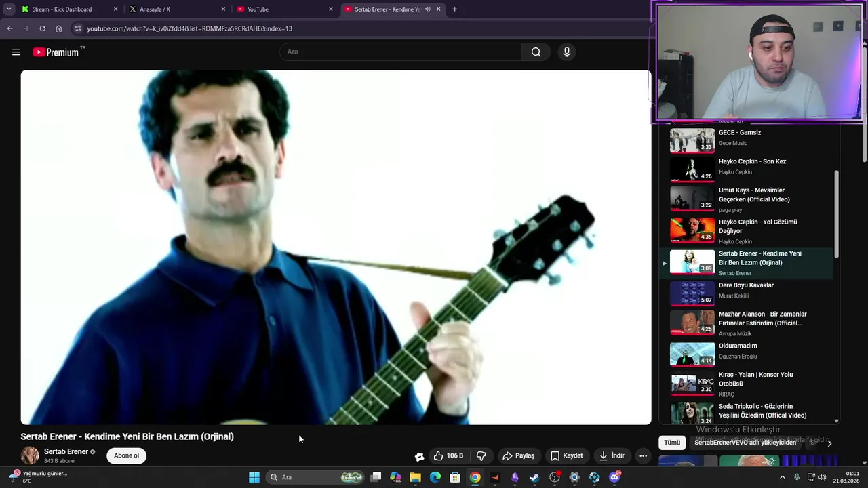Open the Windows Start menu

point(254,477)
